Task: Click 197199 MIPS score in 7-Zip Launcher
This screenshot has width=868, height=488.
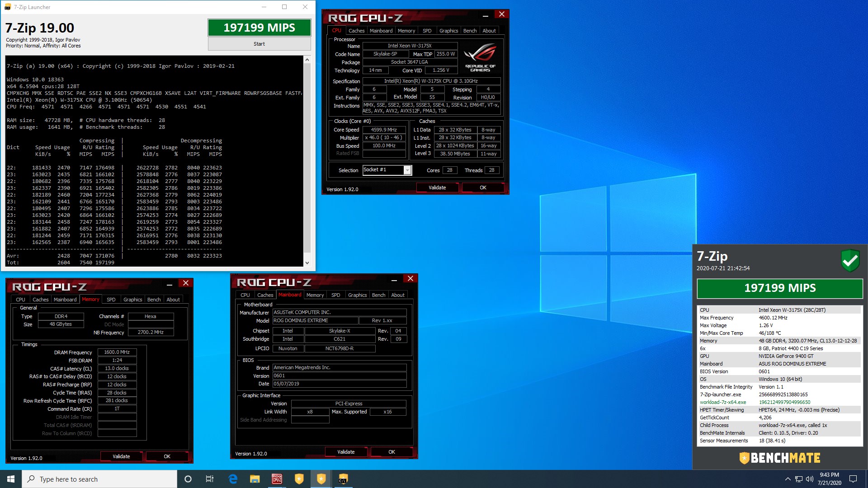Action: click(259, 28)
